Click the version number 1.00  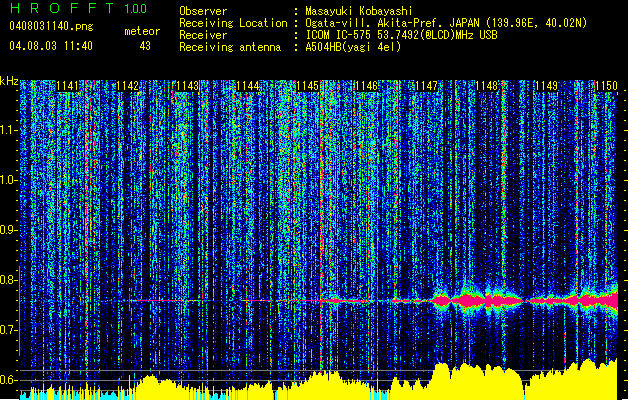pyautogui.click(x=135, y=8)
